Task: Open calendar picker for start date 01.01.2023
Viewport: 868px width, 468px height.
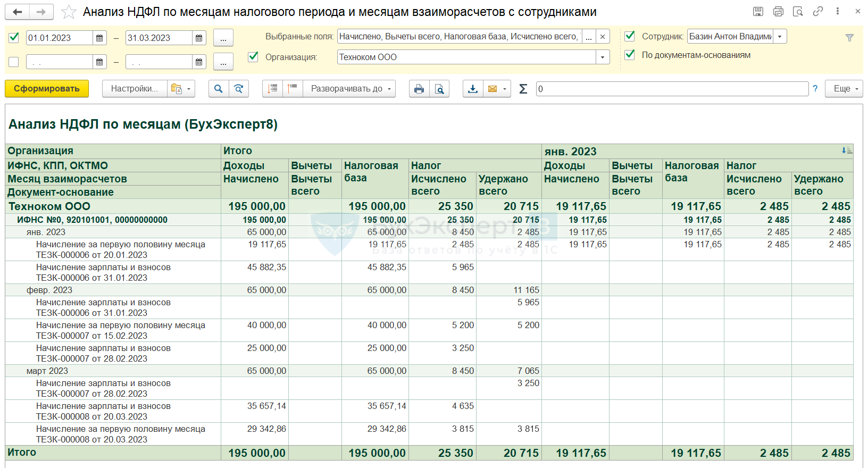Action: (x=99, y=38)
